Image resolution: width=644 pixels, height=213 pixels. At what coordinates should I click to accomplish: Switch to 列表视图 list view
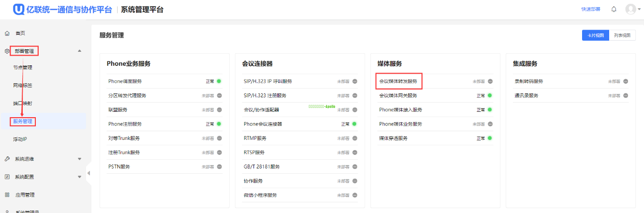click(622, 35)
